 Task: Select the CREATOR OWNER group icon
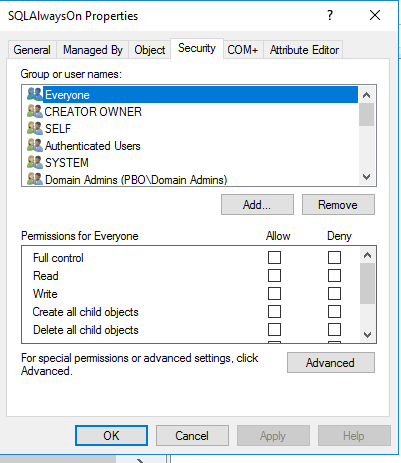[x=35, y=111]
